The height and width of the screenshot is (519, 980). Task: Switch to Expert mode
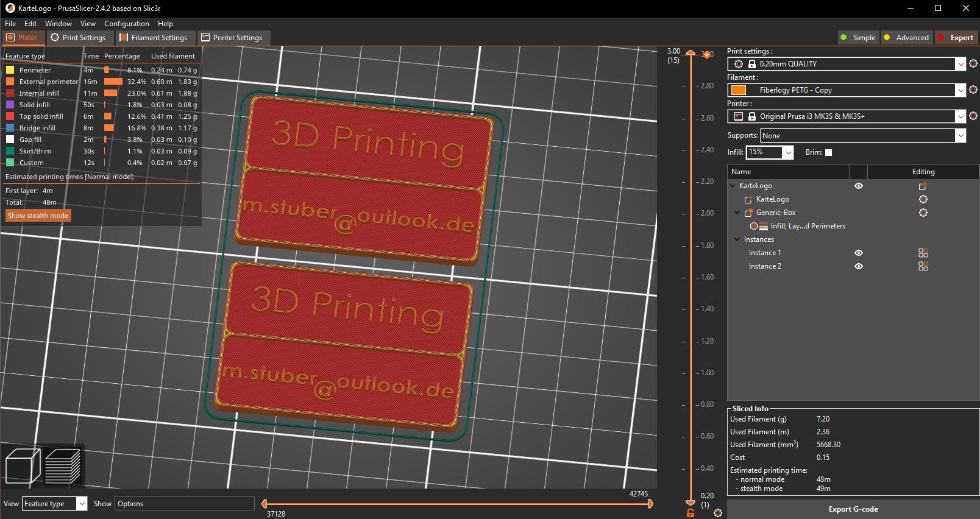956,37
